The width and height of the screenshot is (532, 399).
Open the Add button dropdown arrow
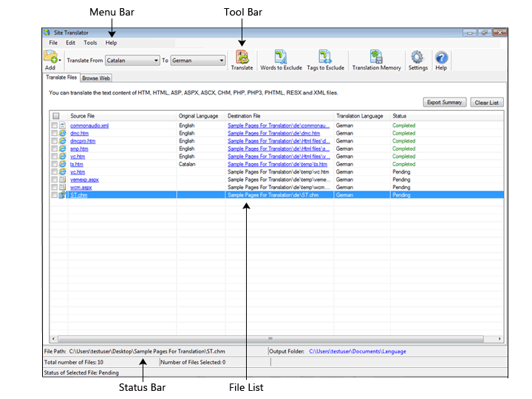pyautogui.click(x=60, y=61)
